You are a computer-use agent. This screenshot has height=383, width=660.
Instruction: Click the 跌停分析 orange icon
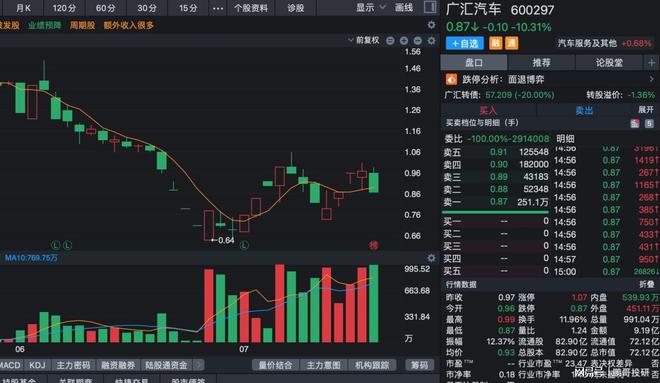click(x=451, y=79)
